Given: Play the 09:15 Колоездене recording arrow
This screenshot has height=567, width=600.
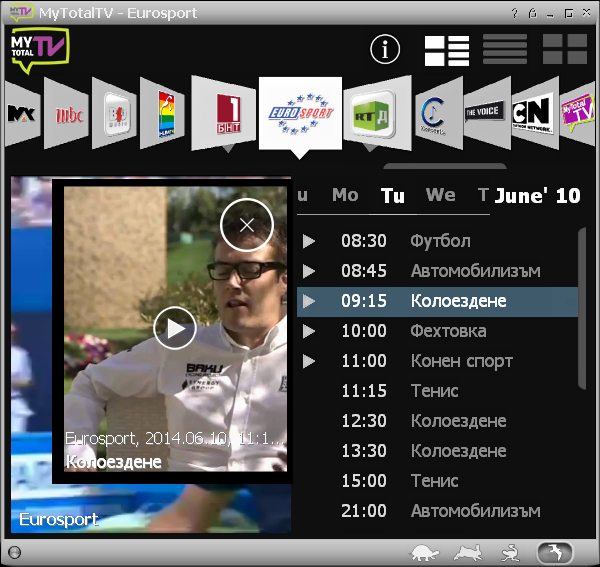Looking at the screenshot, I should pos(309,301).
